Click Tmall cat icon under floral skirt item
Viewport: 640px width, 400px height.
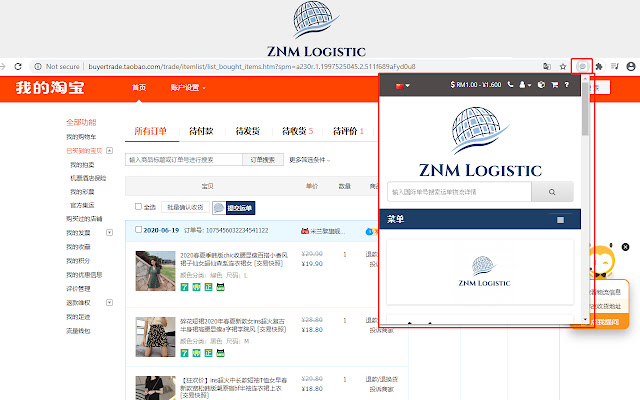pos(220,353)
